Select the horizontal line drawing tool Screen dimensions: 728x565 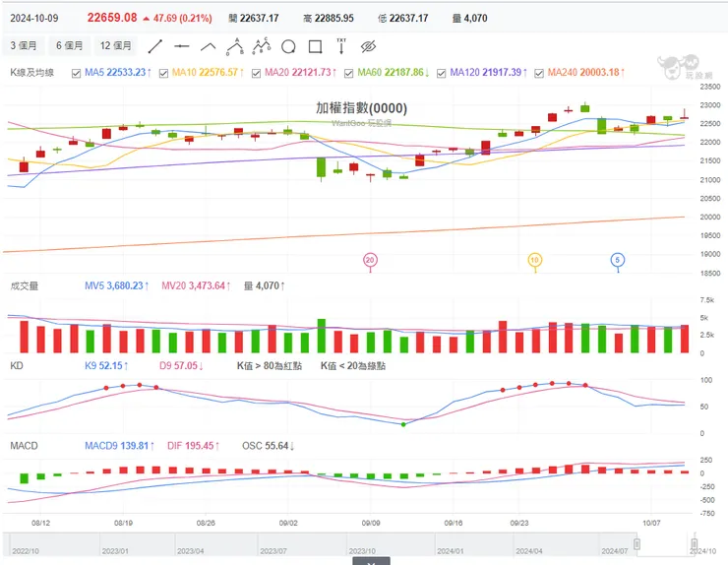[182, 46]
